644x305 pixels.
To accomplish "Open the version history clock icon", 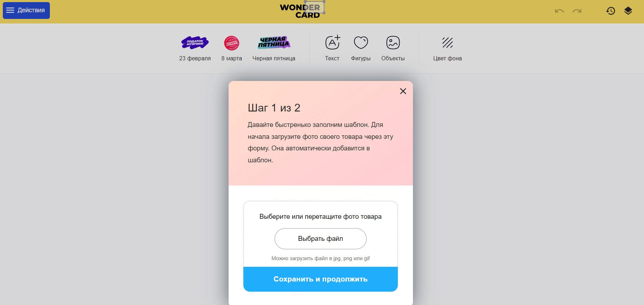I will tap(611, 11).
